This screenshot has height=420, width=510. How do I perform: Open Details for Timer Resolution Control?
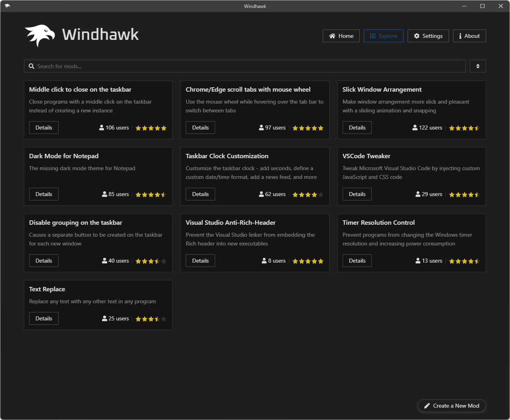tap(357, 261)
